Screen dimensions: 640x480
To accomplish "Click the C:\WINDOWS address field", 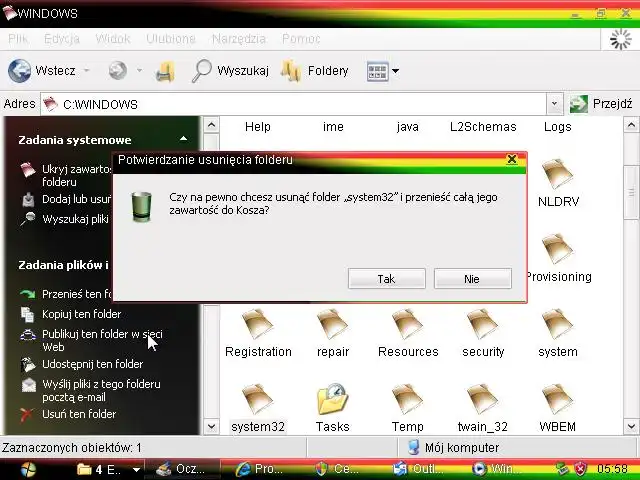I will (294, 104).
